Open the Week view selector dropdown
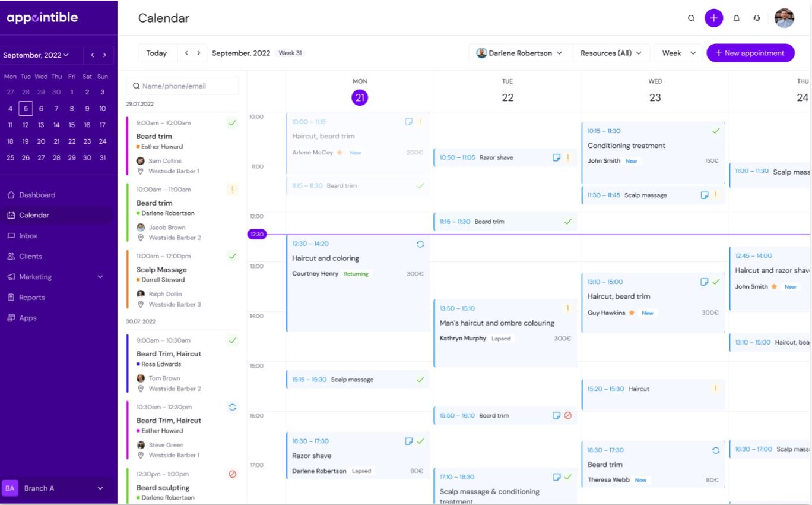This screenshot has height=505, width=812. 677,53
